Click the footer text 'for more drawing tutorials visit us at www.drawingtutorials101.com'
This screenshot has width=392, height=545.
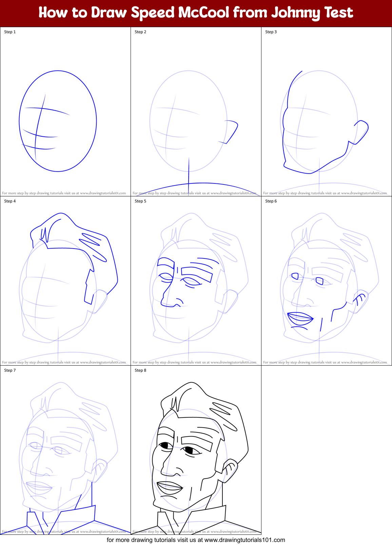pos(196,540)
